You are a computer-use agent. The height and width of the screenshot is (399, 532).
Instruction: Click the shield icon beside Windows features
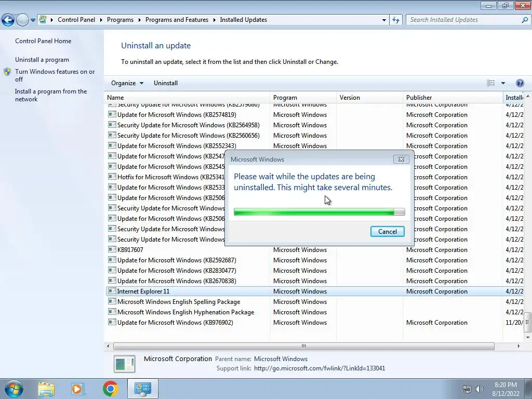(x=7, y=72)
